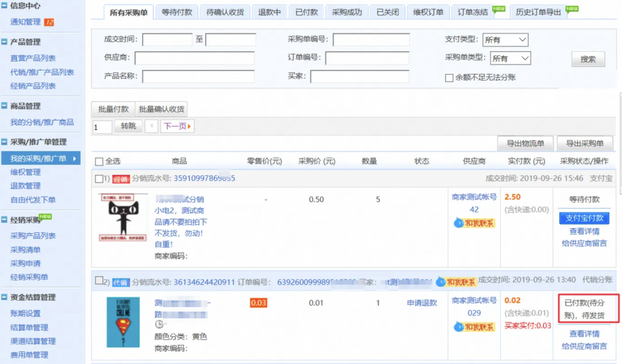Image resolution: width=622 pixels, height=364 pixels.
Task: Click 给供应商留言 for the 等待付款 order
Action: (x=584, y=243)
